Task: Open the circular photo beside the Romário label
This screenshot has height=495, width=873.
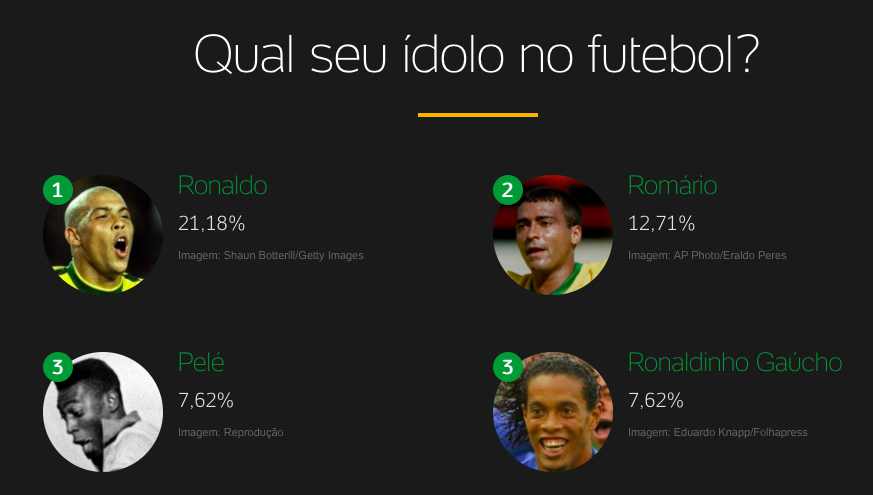Action: [x=553, y=235]
